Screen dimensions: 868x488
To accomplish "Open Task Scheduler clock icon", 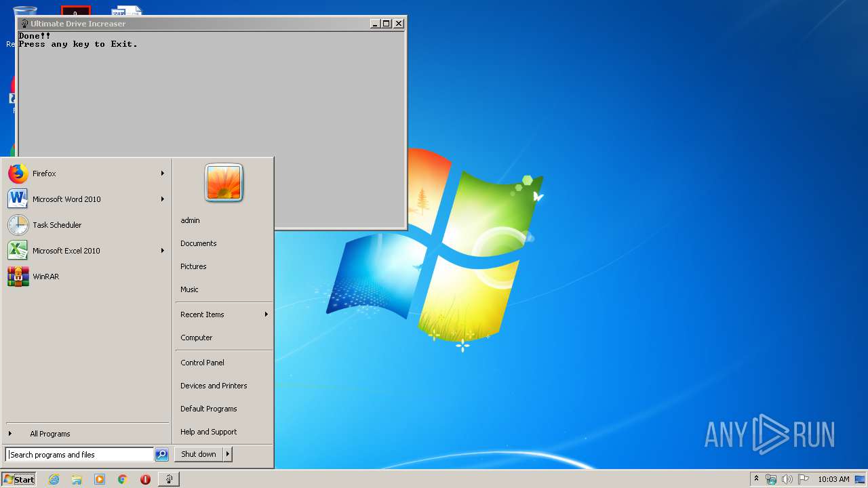I will 18,225.
